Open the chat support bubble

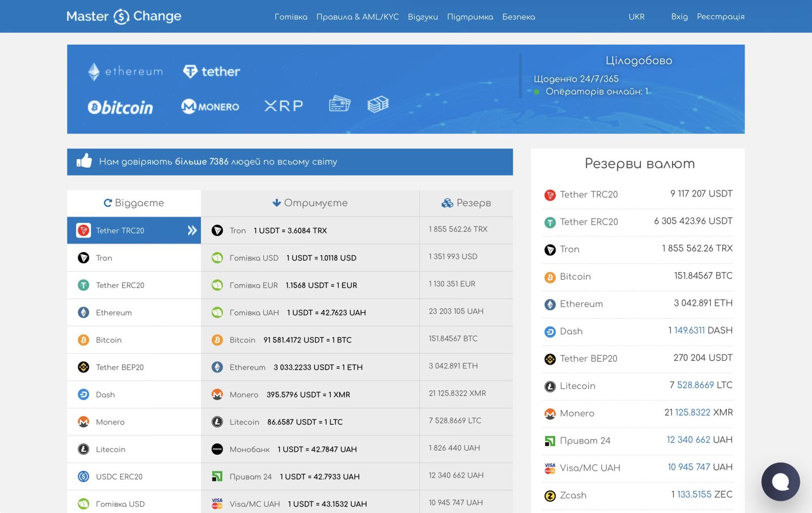pos(780,482)
